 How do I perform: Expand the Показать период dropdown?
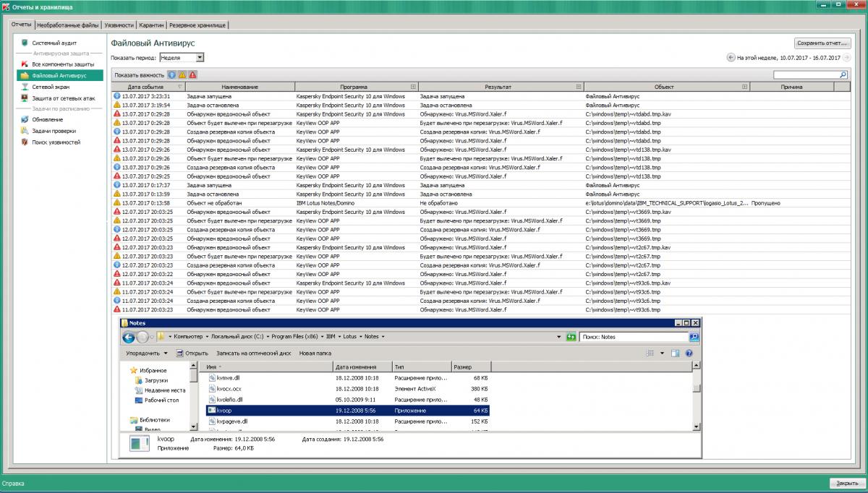coord(200,58)
